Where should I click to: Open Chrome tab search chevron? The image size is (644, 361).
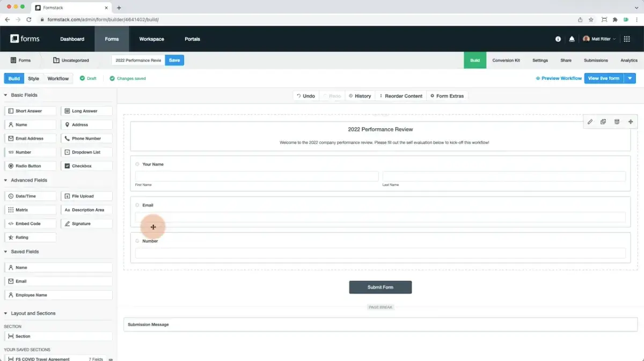[x=636, y=7]
